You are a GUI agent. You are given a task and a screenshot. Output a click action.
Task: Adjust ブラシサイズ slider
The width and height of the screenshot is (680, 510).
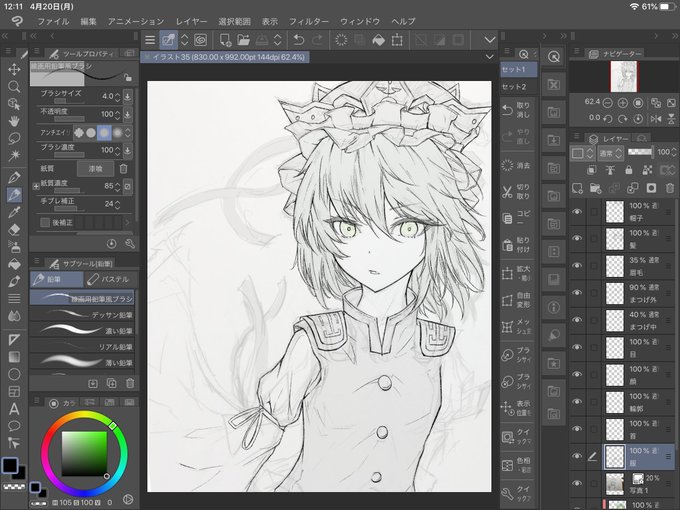(69, 101)
